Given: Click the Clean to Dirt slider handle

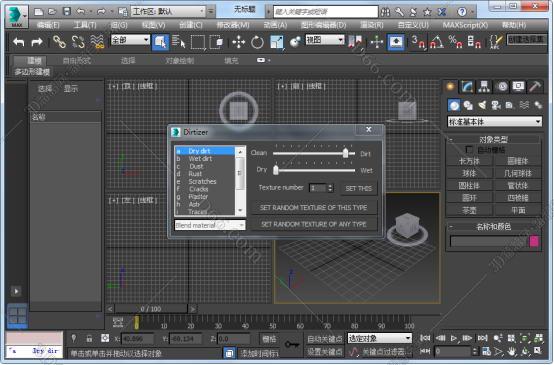Looking at the screenshot, I should click(x=346, y=153).
